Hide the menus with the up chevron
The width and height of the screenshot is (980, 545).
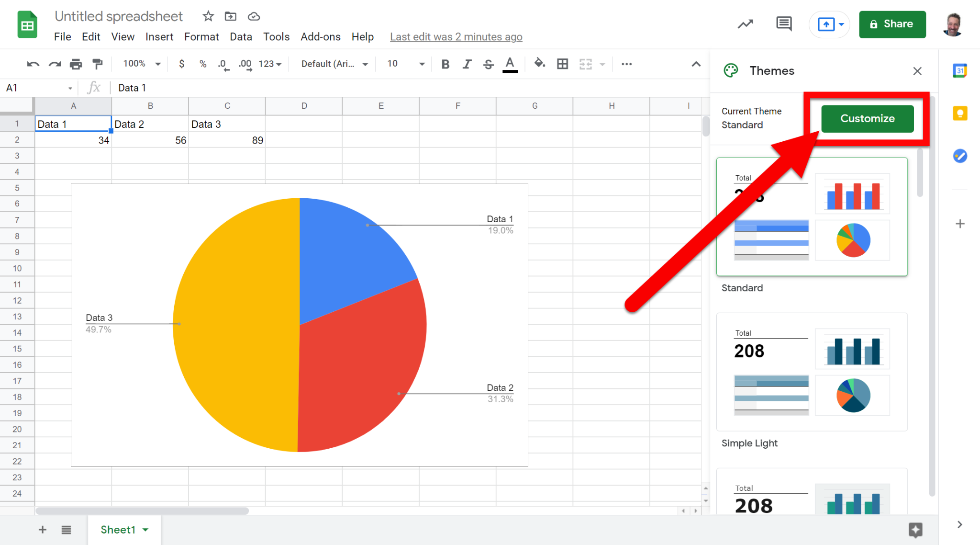[696, 64]
